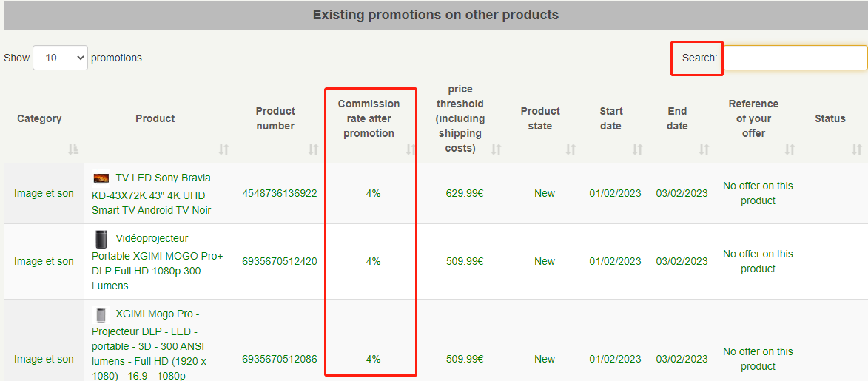Click the Search input field

tap(795, 58)
